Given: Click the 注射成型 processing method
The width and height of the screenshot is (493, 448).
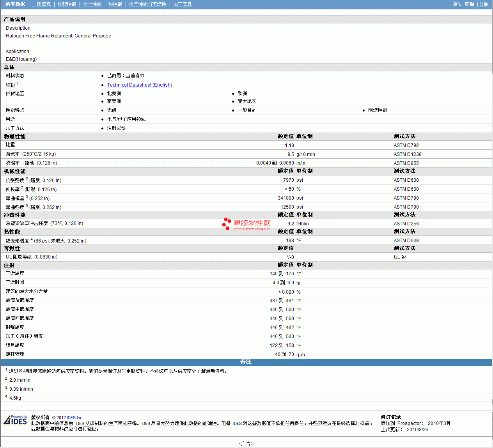Looking at the screenshot, I should point(116,128).
